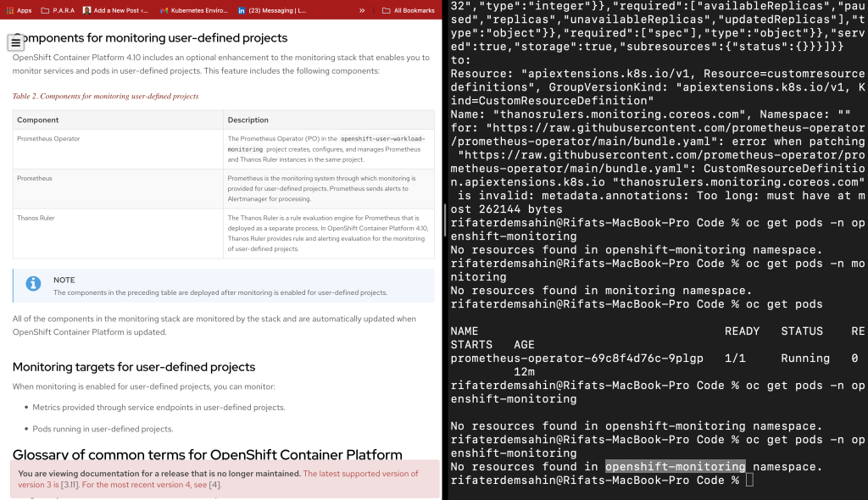
Task: Click the 12m age value in terminal
Action: (x=524, y=371)
